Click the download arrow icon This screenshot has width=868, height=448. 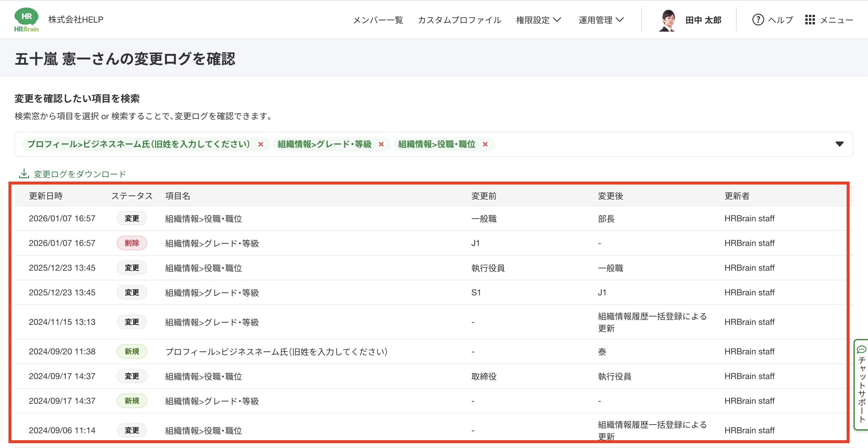point(24,174)
